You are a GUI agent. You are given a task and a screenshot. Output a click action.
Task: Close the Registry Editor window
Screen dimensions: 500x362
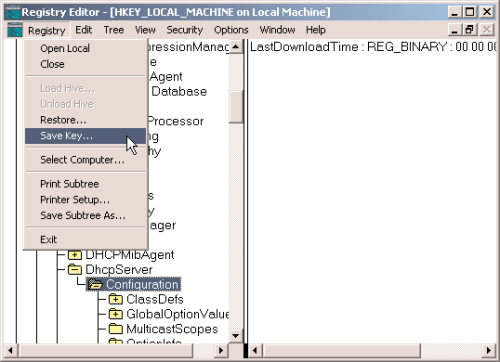pyautogui.click(x=487, y=12)
